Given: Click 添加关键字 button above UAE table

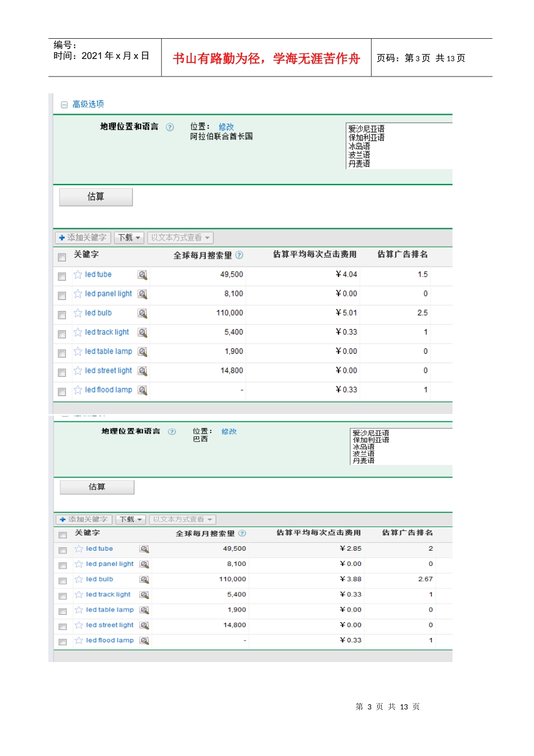Looking at the screenshot, I should (83, 238).
